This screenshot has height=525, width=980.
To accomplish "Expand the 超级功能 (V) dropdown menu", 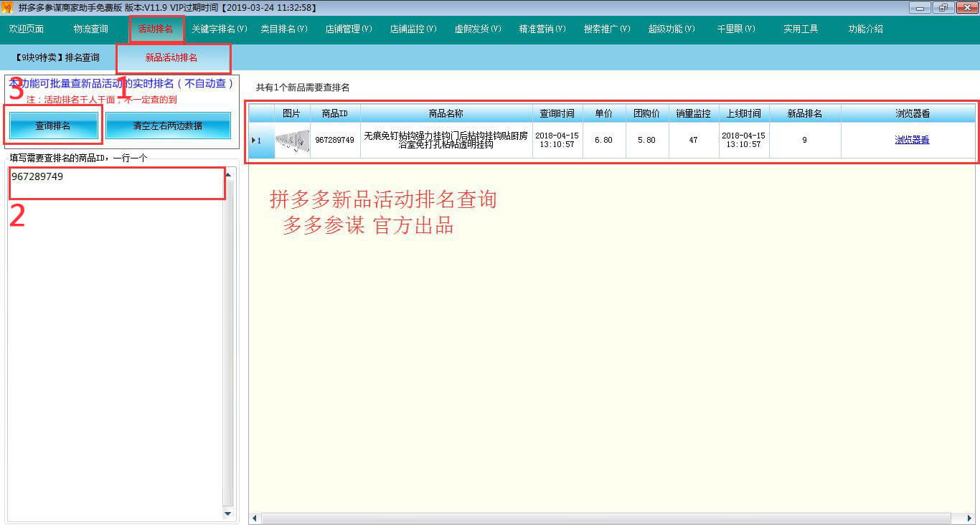I will 671,29.
